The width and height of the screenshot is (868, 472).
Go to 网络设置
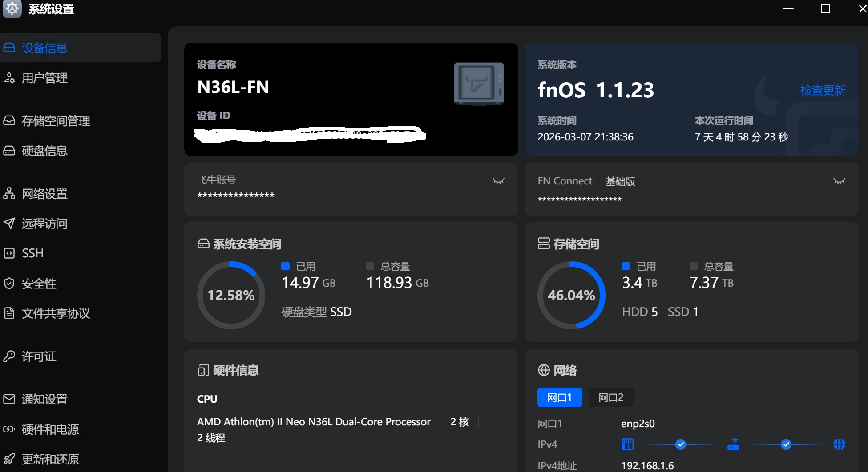click(44, 194)
